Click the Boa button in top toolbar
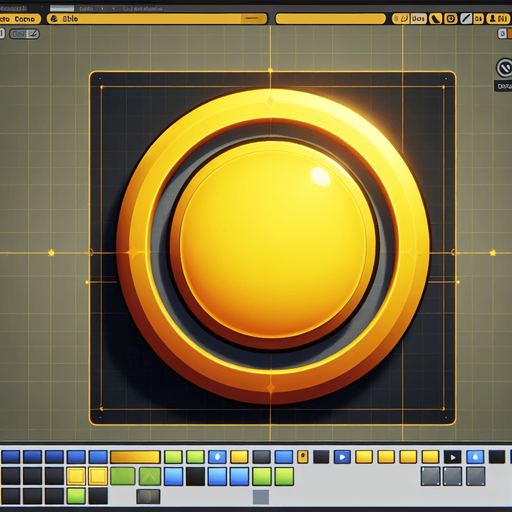Image resolution: width=512 pixels, height=512 pixels. [x=418, y=19]
